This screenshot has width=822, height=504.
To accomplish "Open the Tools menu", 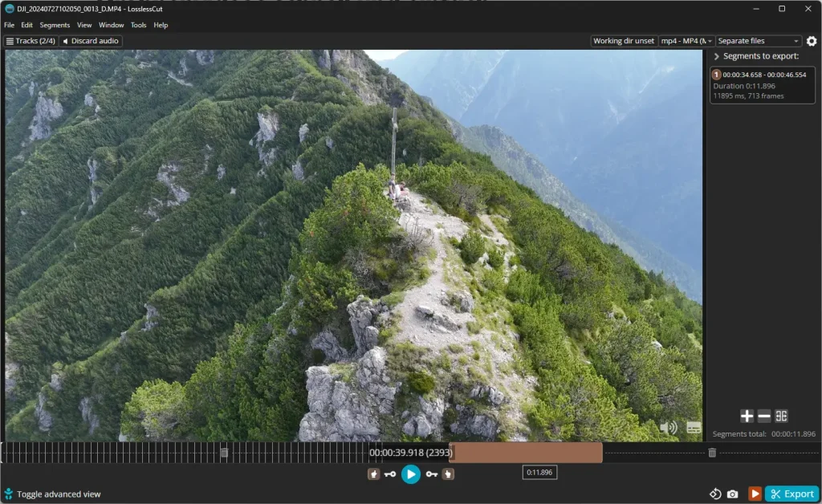I will pos(138,25).
